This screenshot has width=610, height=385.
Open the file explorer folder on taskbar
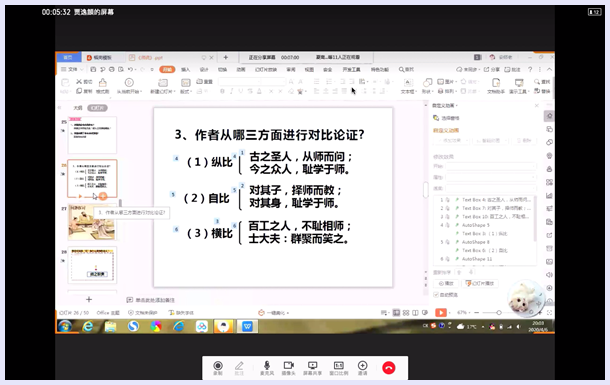click(x=110, y=327)
